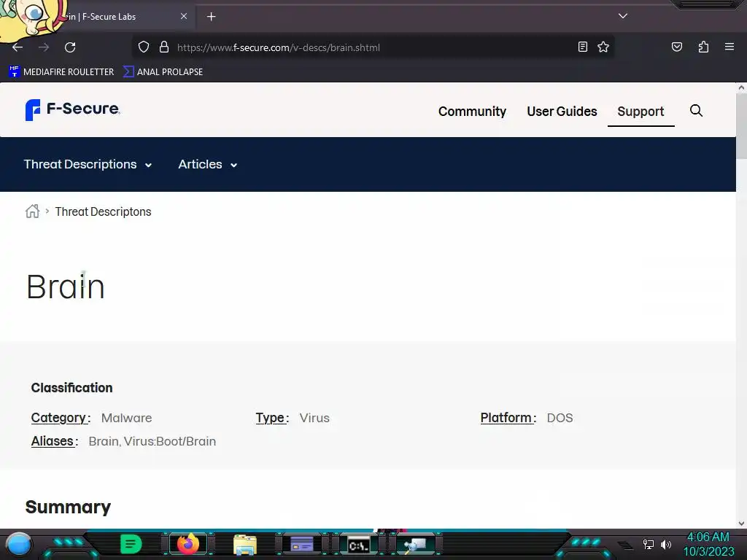
Task: Open a new browser tab
Action: coord(211,17)
